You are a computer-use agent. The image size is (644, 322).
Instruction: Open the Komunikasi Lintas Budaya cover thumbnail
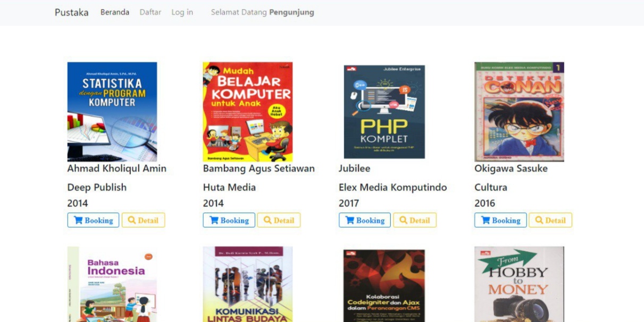point(247,284)
